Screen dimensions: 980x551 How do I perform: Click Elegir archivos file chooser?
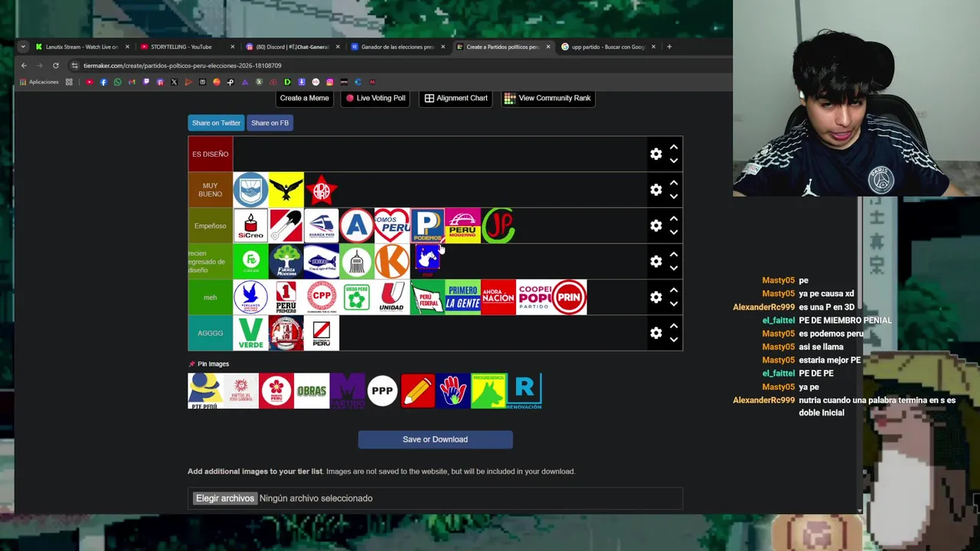[x=224, y=498]
